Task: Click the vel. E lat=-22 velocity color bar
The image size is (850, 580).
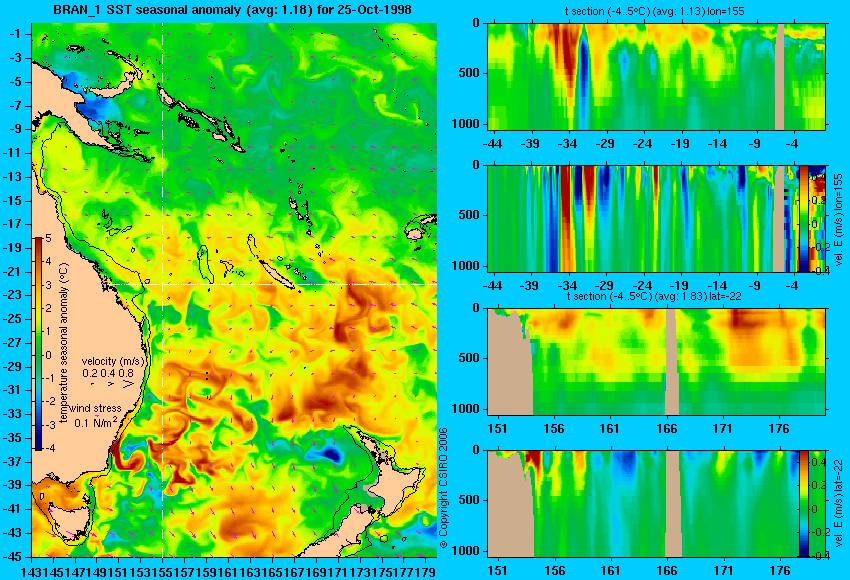Action: (x=803, y=504)
